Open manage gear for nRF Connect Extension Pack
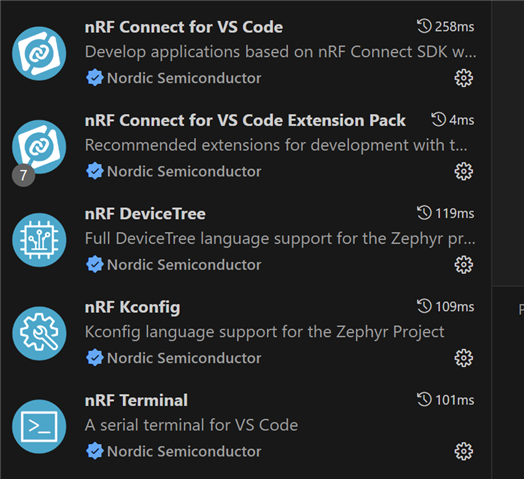This screenshot has width=524, height=479. pos(464,171)
